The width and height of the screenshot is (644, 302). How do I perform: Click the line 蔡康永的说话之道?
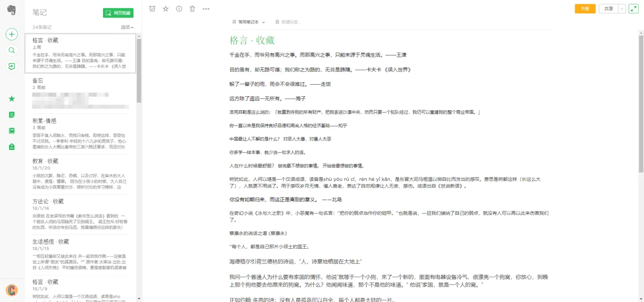pyautogui.click(x=258, y=233)
